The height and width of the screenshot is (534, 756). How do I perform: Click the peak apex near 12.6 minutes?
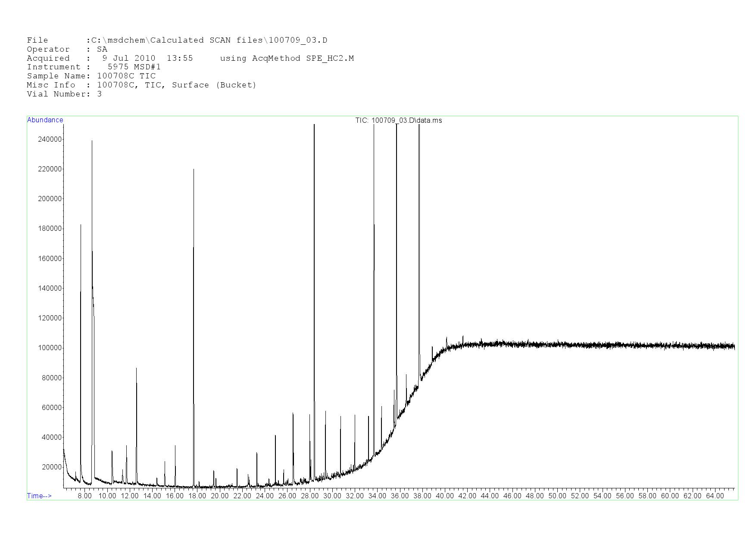coord(136,369)
